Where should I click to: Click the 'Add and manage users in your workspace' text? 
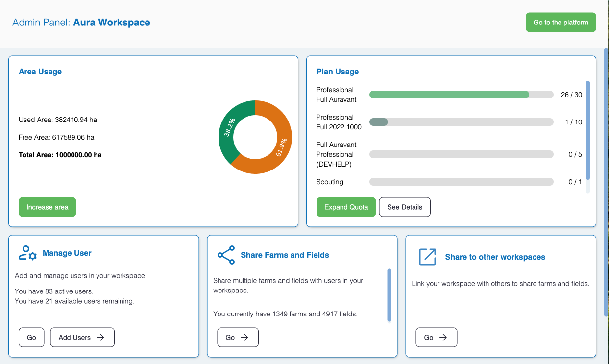pyautogui.click(x=81, y=276)
